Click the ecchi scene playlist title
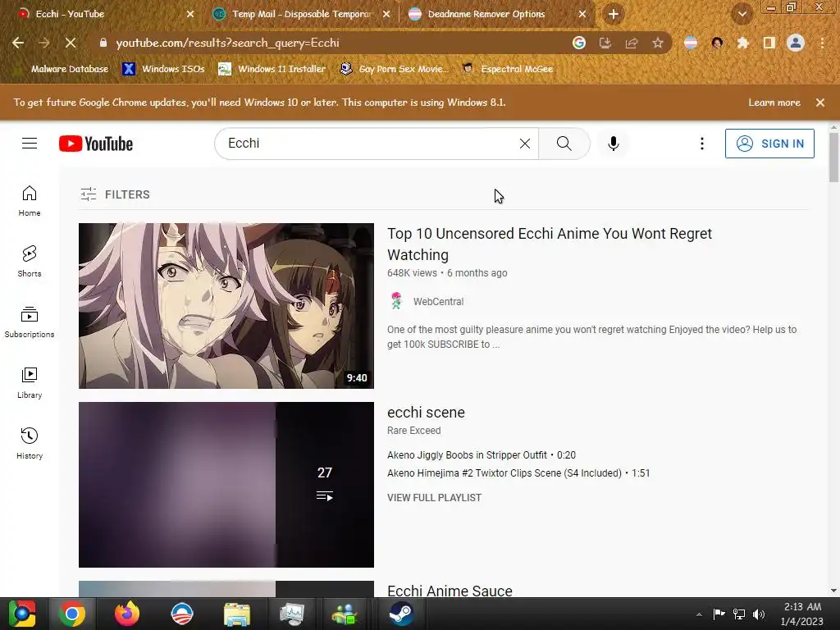This screenshot has width=840, height=630. pos(426,413)
